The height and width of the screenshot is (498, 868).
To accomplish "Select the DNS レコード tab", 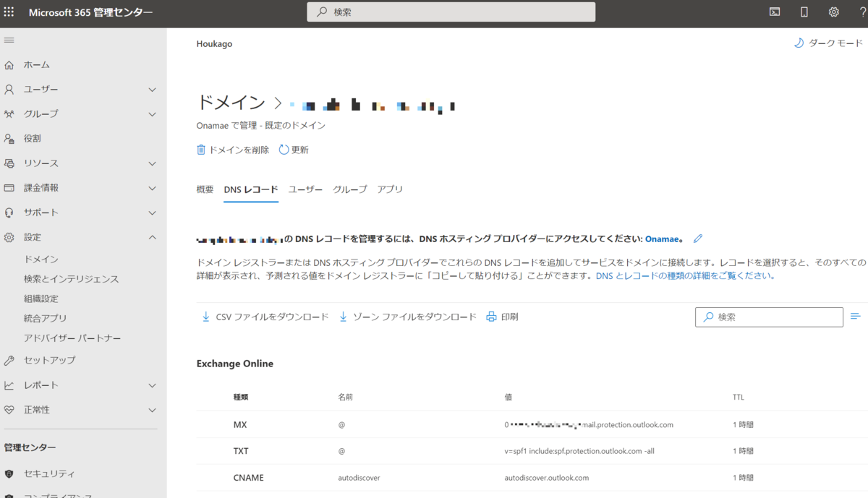I will click(x=251, y=189).
